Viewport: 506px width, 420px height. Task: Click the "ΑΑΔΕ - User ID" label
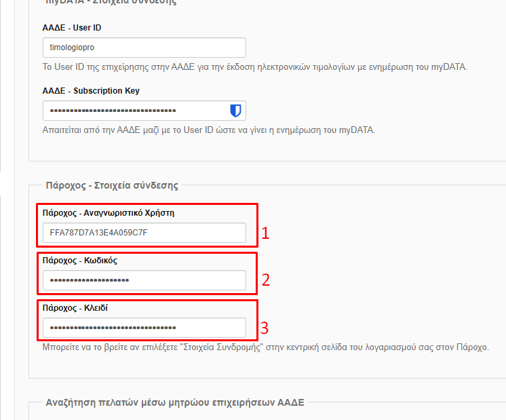tap(72, 28)
